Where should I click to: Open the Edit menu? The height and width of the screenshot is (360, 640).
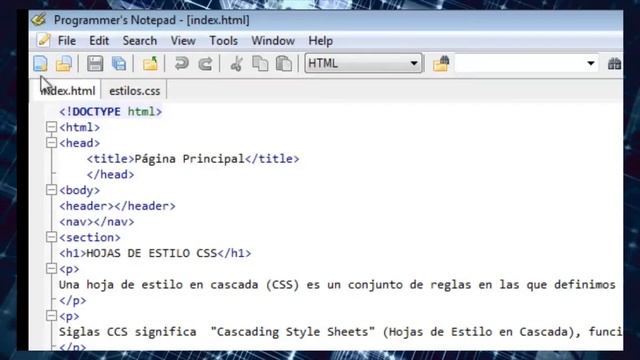pos(99,41)
